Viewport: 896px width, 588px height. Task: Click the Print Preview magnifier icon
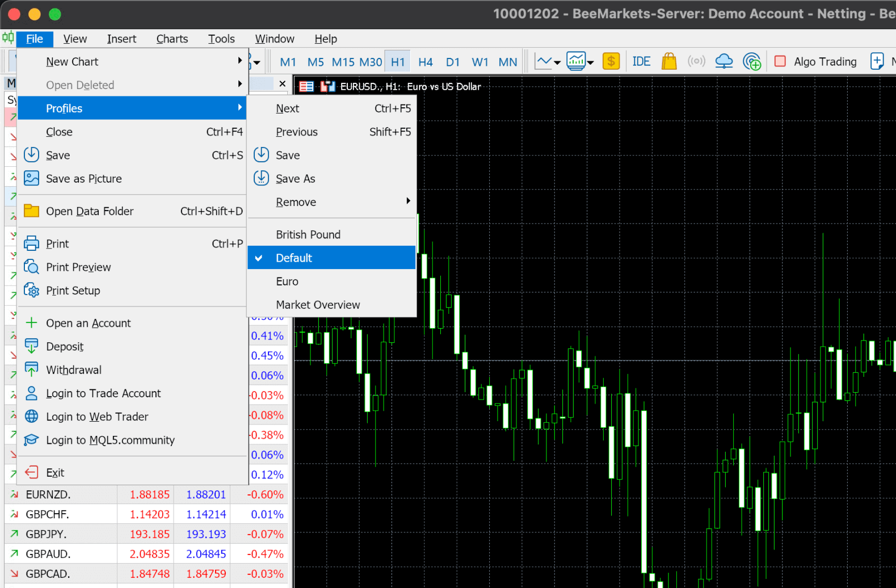click(32, 267)
